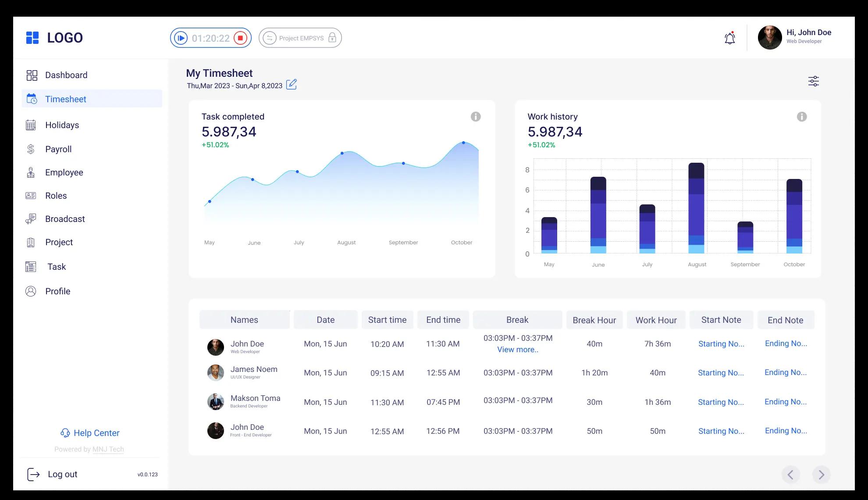
Task: Click the Log out arrow icon
Action: tap(33, 474)
